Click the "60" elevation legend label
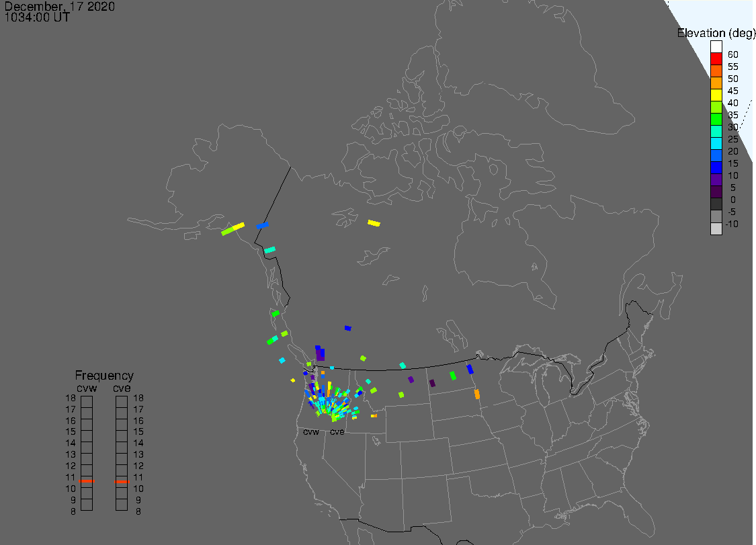This screenshot has height=545, width=756. pos(733,54)
